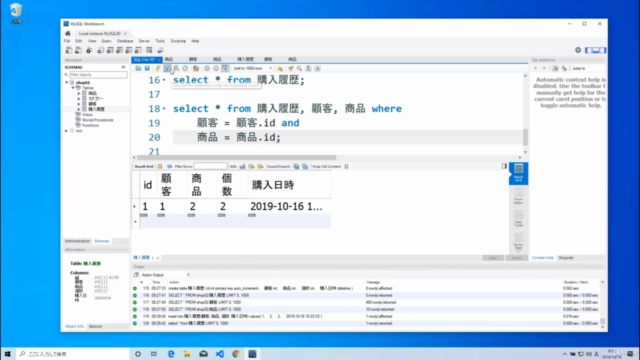Select Views in the schema tree
The height and width of the screenshot is (360, 640).
87,115
